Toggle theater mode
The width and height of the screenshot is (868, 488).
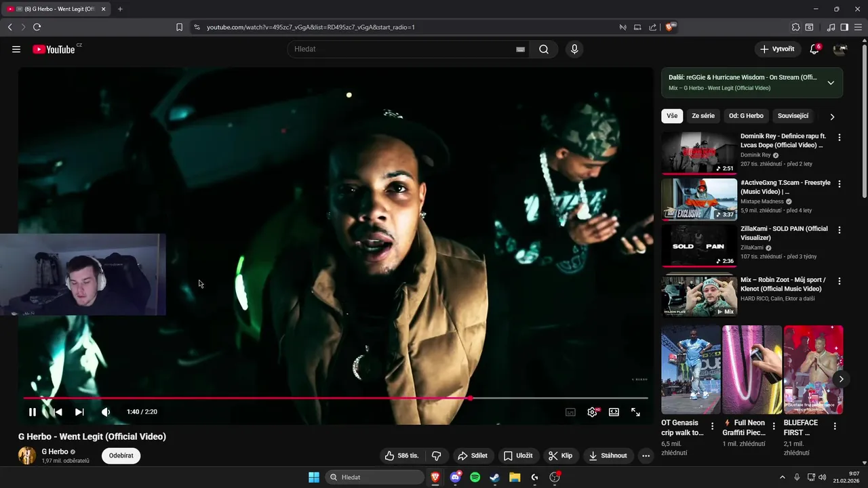614,411
